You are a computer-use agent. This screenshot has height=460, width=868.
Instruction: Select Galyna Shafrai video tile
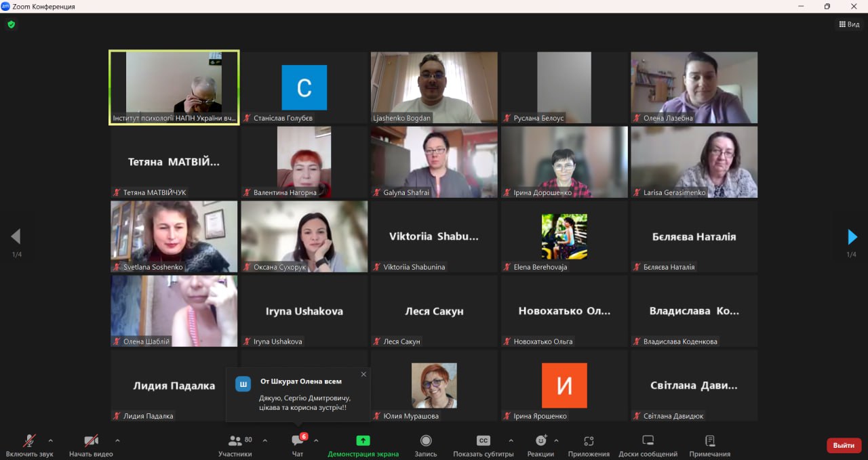click(434, 162)
